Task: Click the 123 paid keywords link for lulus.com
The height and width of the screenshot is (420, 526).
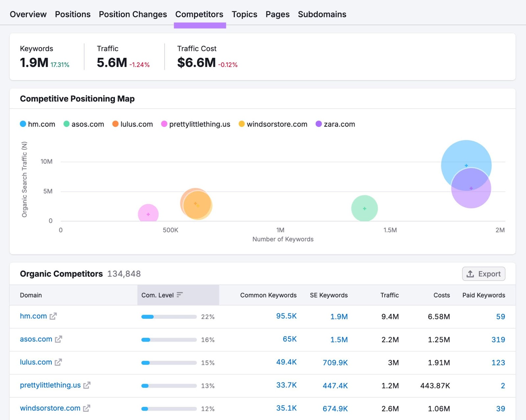Action: click(x=498, y=362)
